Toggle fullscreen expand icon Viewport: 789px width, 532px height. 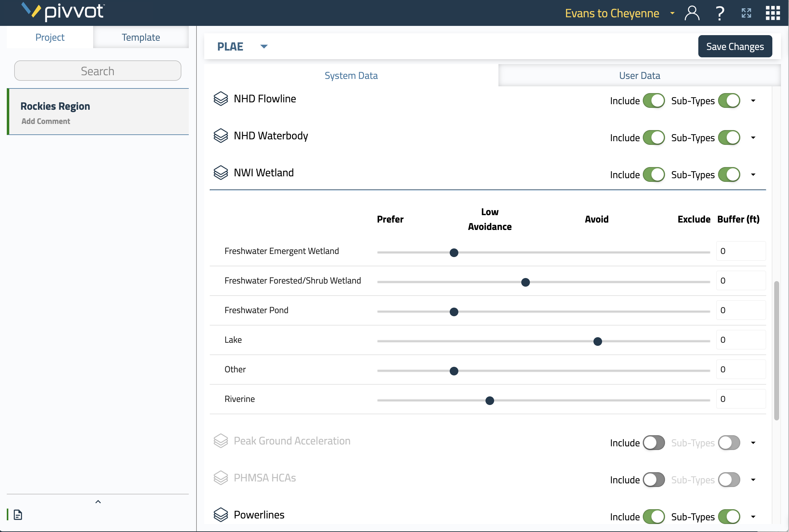tap(746, 13)
